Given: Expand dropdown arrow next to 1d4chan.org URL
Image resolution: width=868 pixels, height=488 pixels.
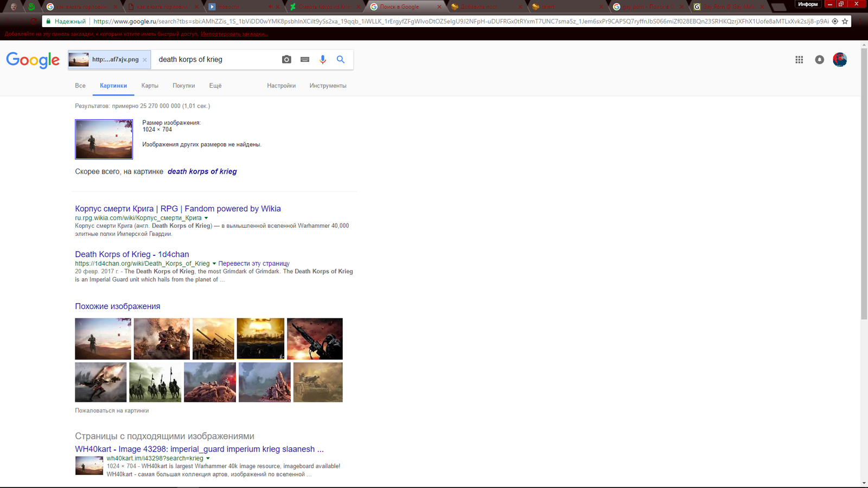Looking at the screenshot, I should (214, 264).
